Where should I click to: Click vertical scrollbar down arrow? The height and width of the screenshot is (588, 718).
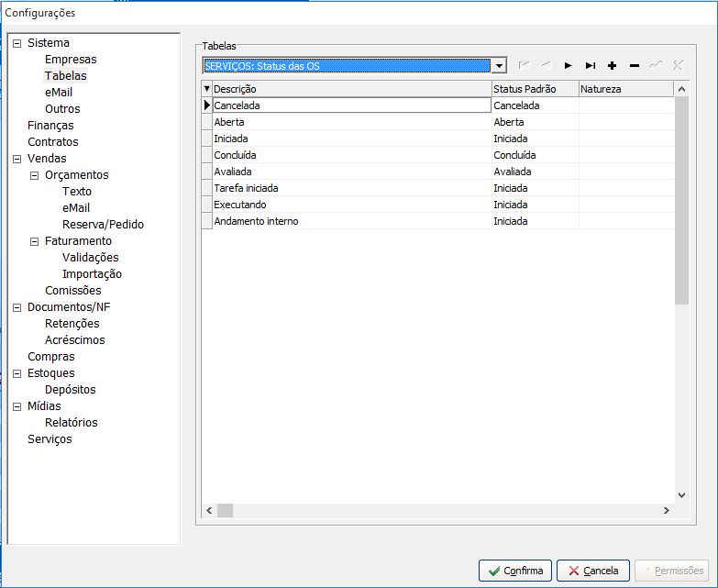(x=681, y=495)
